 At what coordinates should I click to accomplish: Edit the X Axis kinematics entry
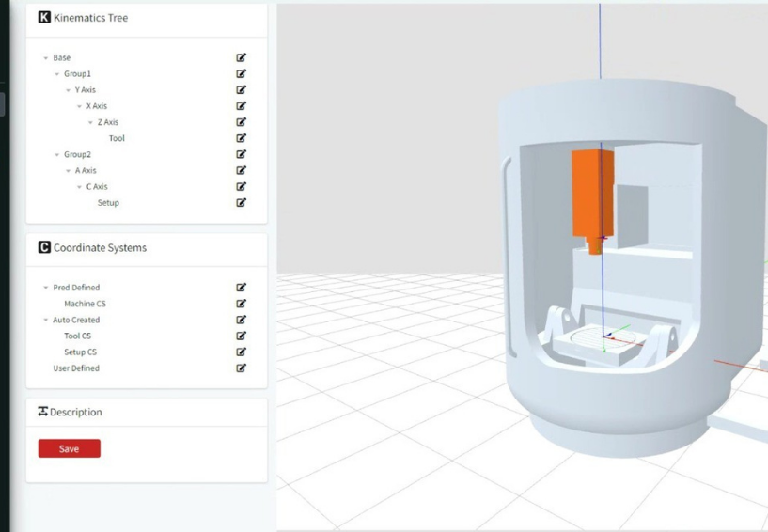pos(242,106)
